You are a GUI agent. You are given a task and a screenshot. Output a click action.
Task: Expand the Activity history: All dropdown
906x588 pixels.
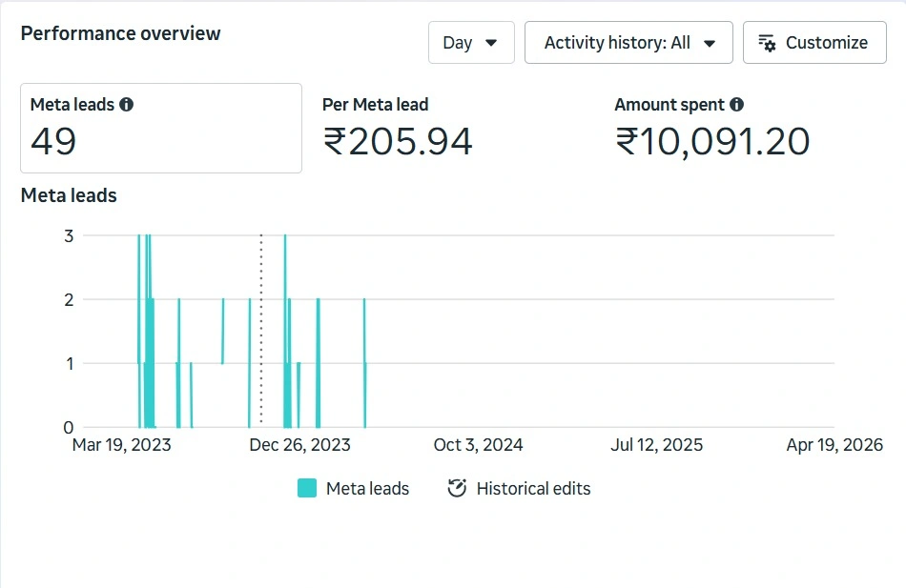click(x=628, y=43)
